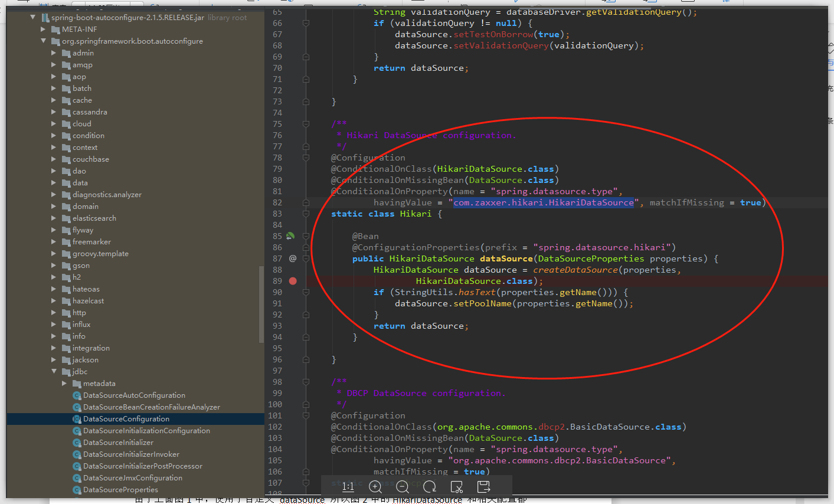Viewport: 834px width, 504px height.
Task: Click the createDataSource method call on line 88
Action: click(575, 270)
